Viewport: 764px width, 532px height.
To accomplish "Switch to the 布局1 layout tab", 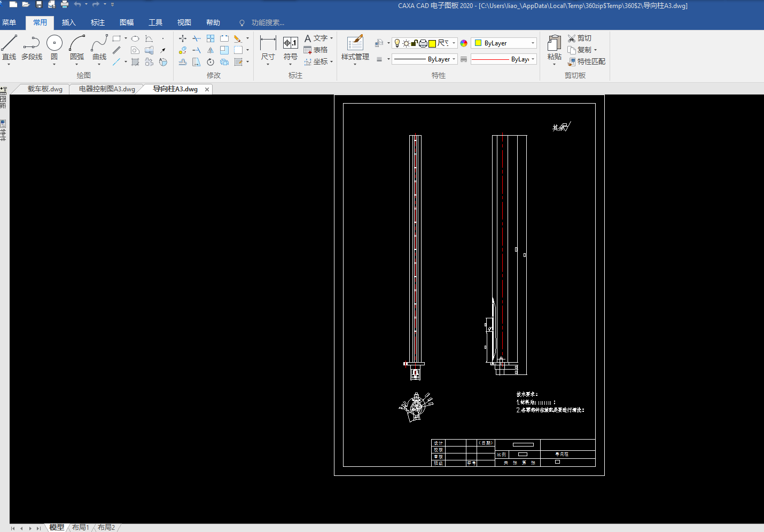I will click(81, 527).
